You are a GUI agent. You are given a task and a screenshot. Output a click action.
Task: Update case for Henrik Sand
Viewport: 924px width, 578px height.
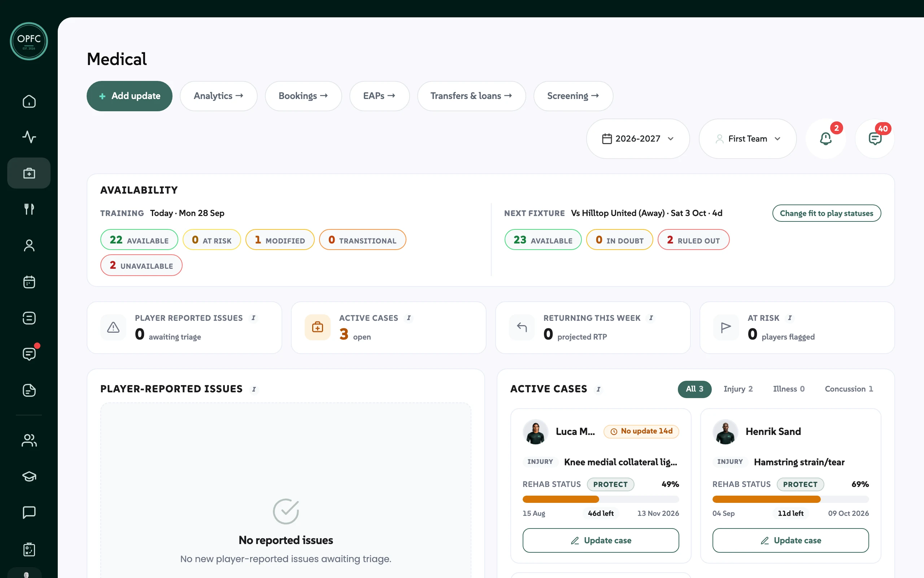(790, 540)
